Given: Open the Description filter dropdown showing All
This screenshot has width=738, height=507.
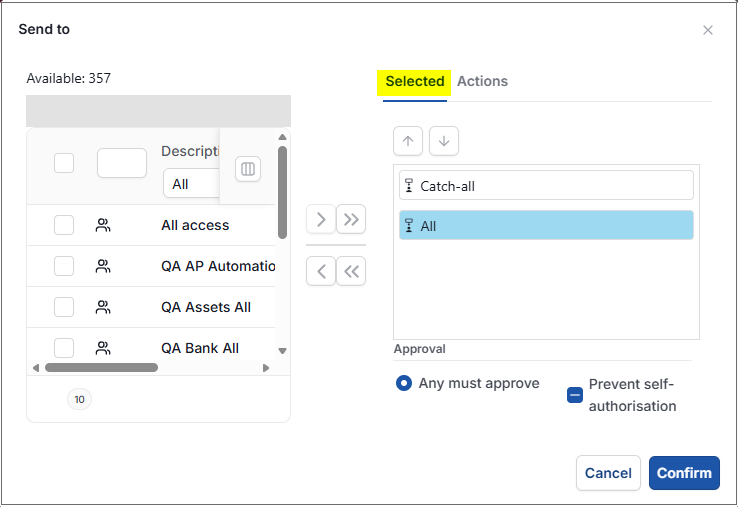Looking at the screenshot, I should (192, 184).
